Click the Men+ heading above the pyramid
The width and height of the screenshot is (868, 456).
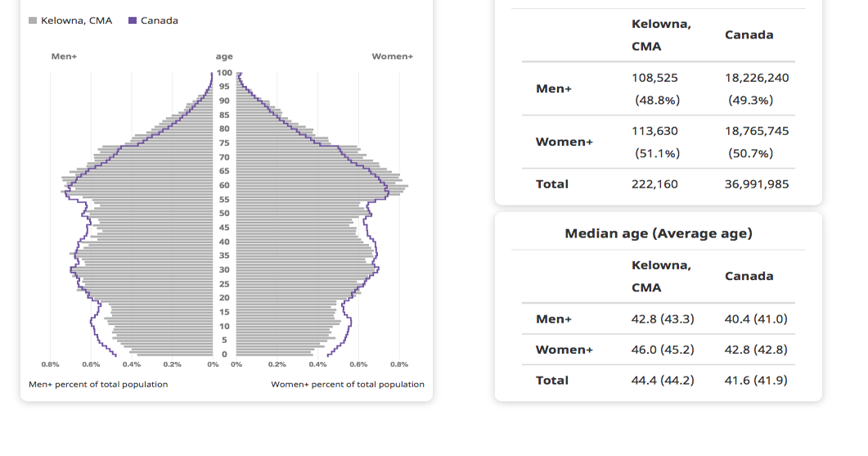(64, 56)
